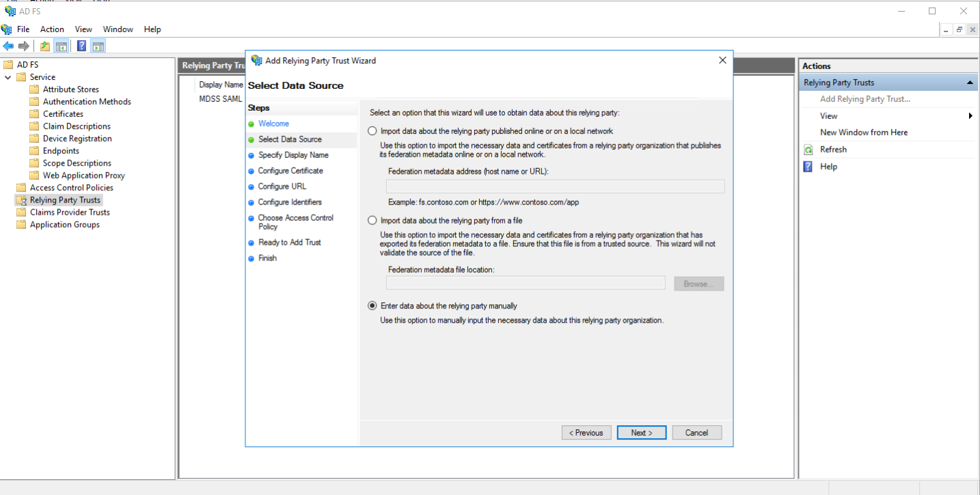Click the Cancel button in wizard
The height and width of the screenshot is (495, 980).
coord(697,433)
